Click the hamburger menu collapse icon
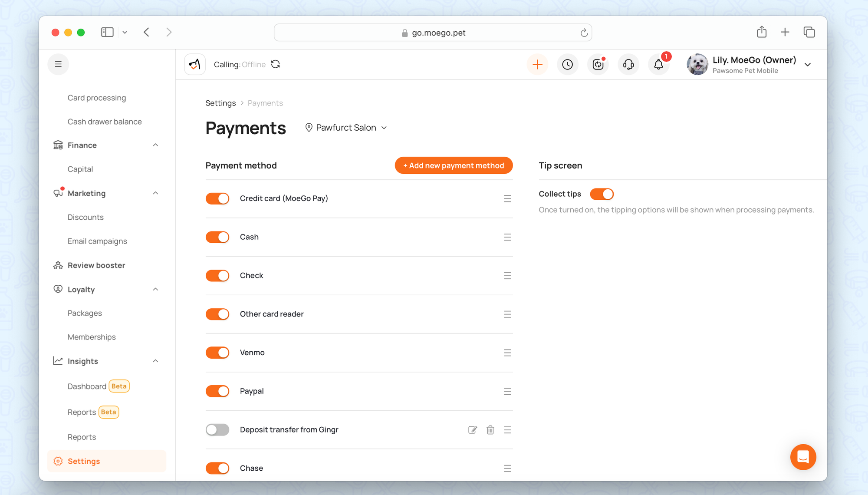The image size is (868, 495). click(58, 64)
